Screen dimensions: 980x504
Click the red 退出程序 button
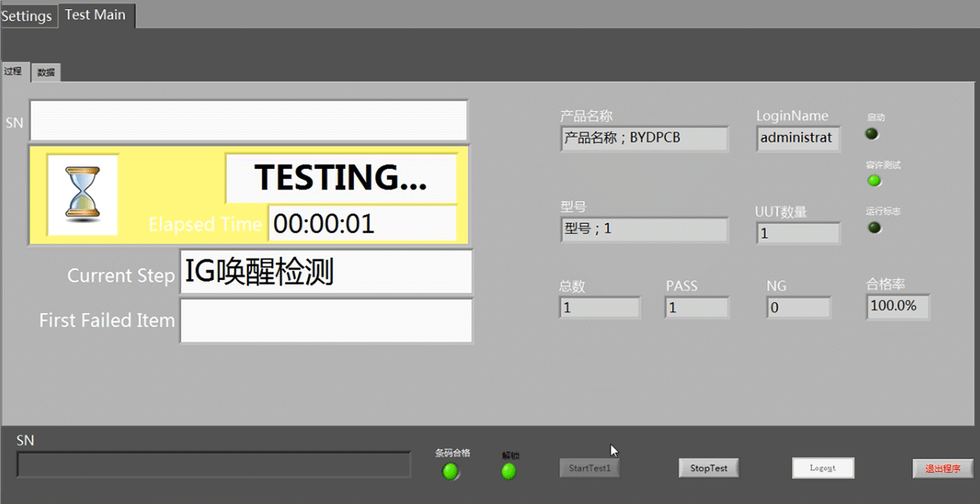point(943,468)
